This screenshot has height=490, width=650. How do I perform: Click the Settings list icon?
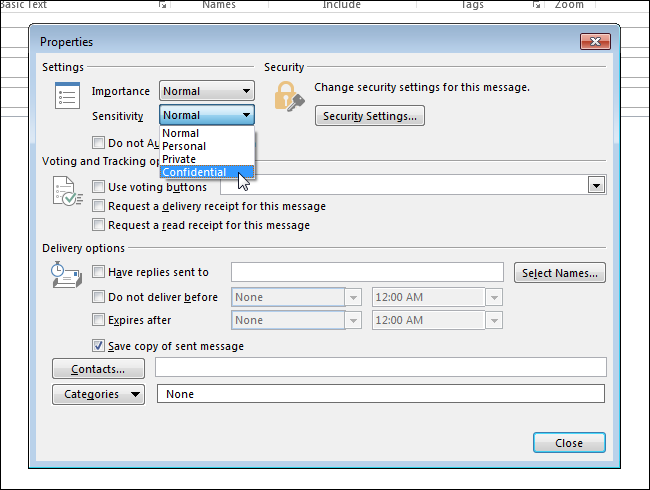(x=67, y=95)
